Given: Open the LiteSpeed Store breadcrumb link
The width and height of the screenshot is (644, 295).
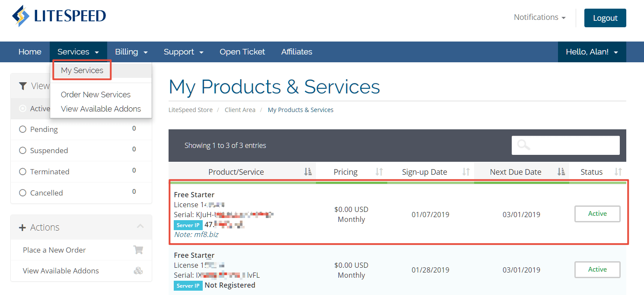Looking at the screenshot, I should click(191, 110).
